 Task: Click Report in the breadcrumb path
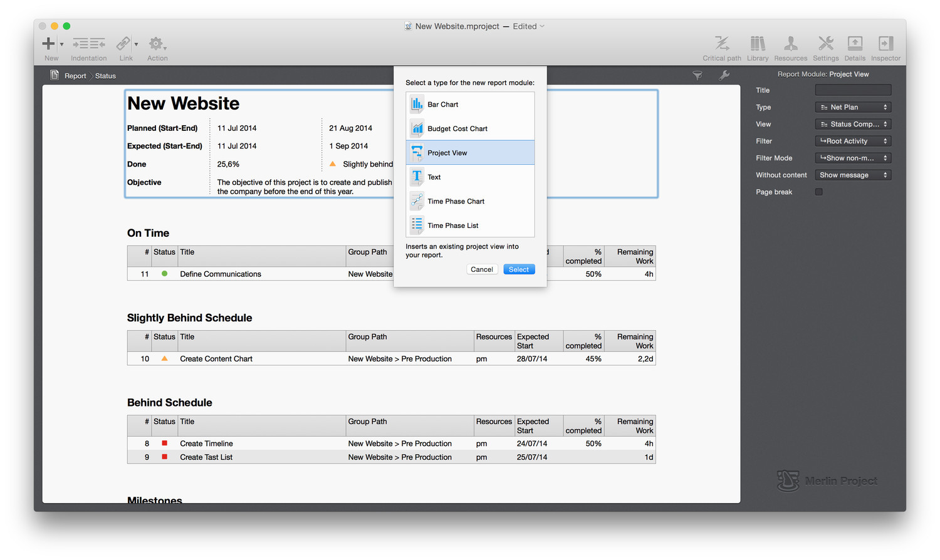75,76
